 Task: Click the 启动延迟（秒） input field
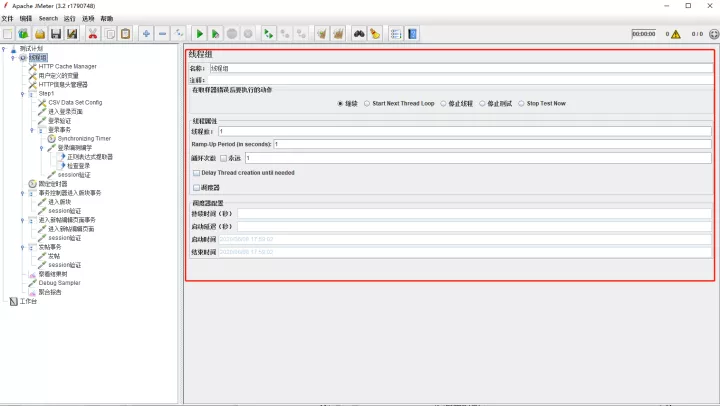[474, 227]
